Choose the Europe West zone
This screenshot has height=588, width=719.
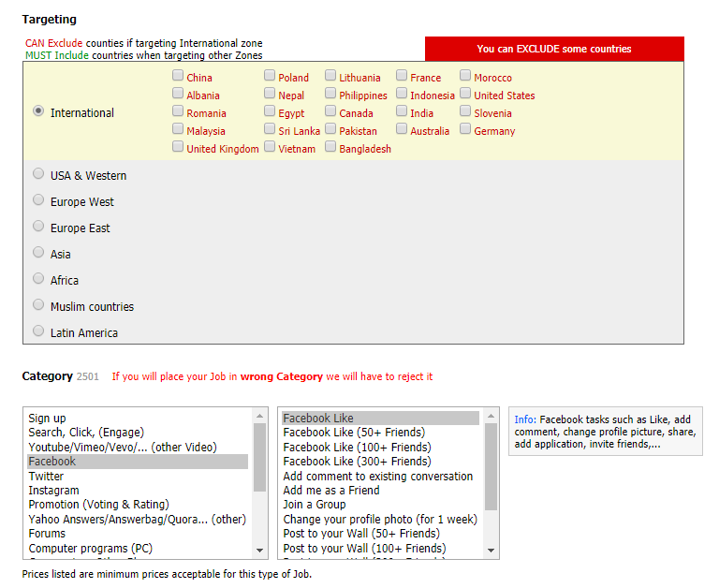point(38,199)
